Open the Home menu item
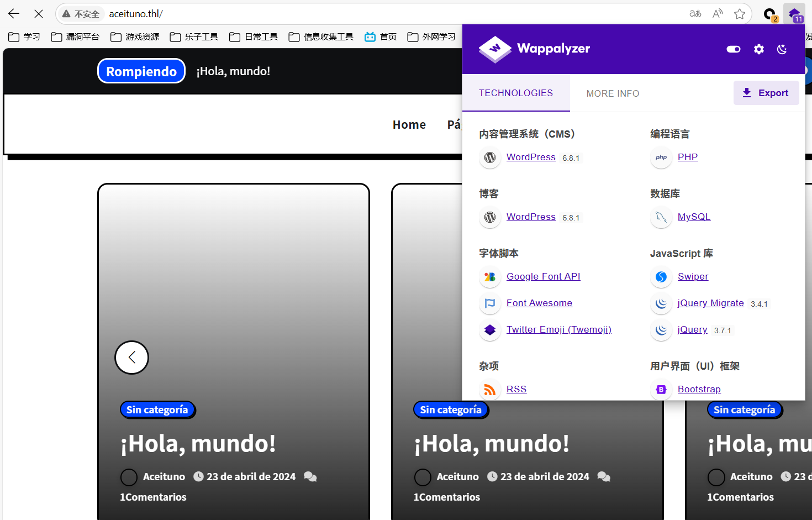This screenshot has height=520, width=812. [x=409, y=125]
